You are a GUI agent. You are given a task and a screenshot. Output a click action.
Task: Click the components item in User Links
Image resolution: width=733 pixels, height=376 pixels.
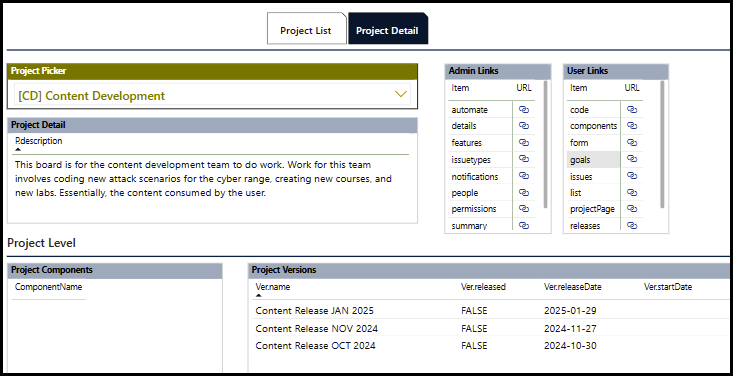tap(593, 126)
